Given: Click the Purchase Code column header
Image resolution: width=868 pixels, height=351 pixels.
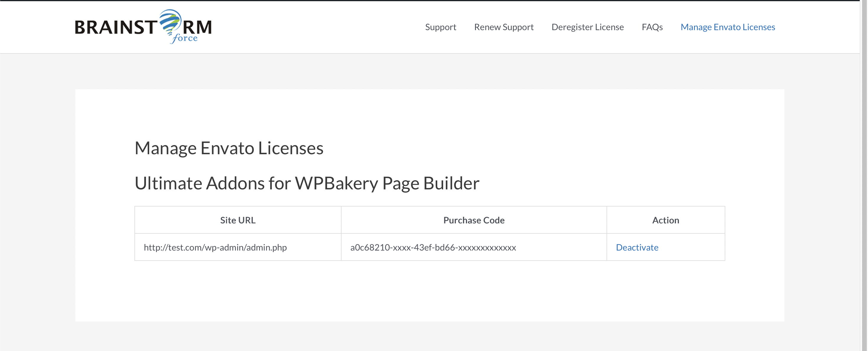Looking at the screenshot, I should [x=474, y=220].
